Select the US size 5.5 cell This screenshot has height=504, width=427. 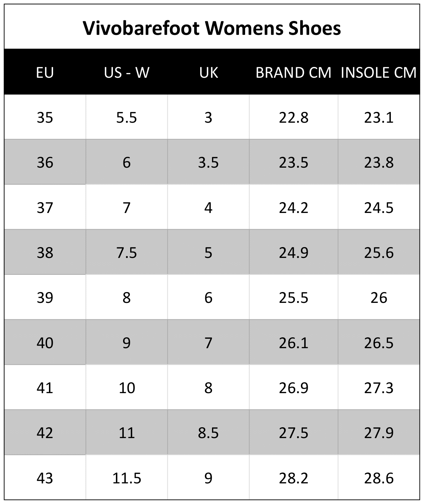point(127,117)
